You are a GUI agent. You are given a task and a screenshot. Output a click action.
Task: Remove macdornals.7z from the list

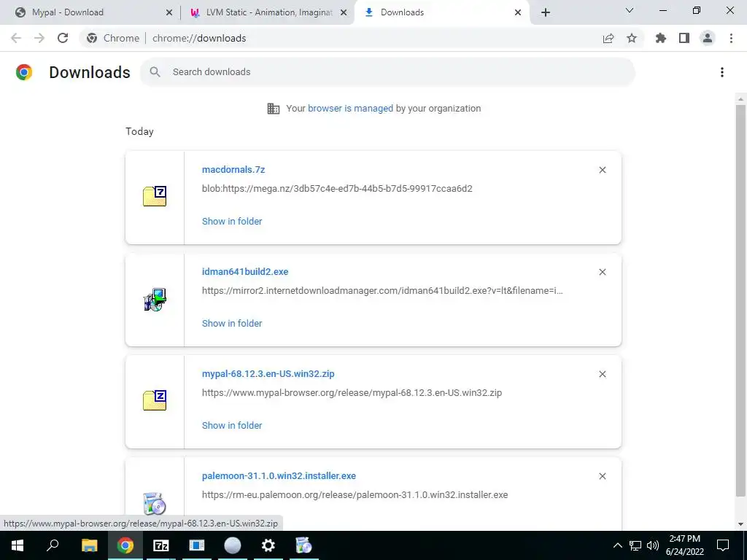click(x=602, y=170)
